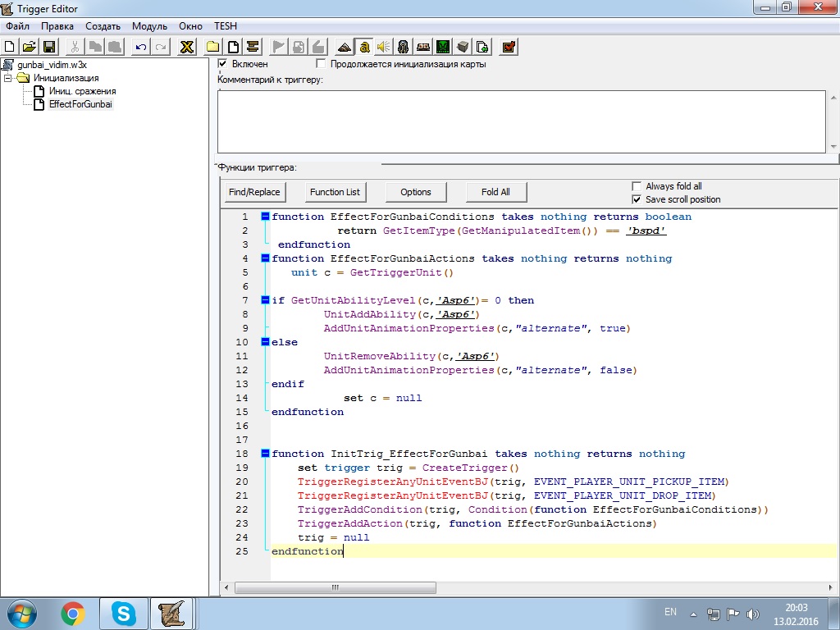840x630 pixels.
Task: Open the TESH menu
Action: [x=225, y=26]
